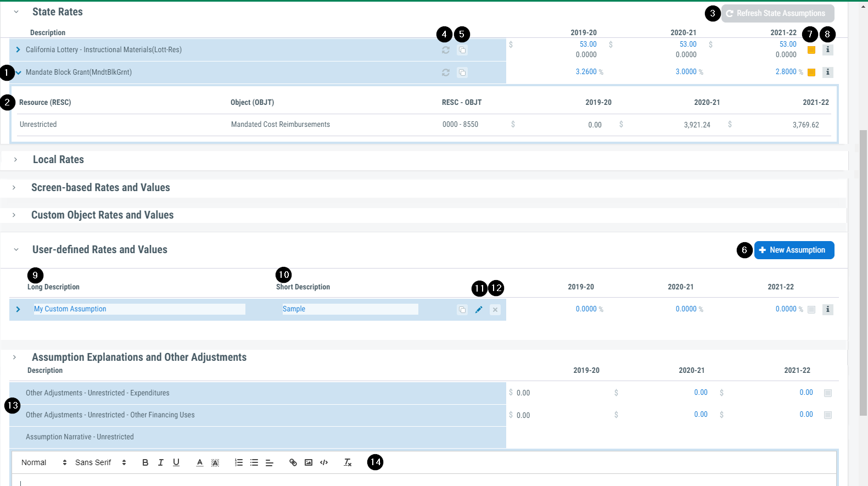Click info icon on My Custom Assumption row
868x486 pixels.
(828, 309)
